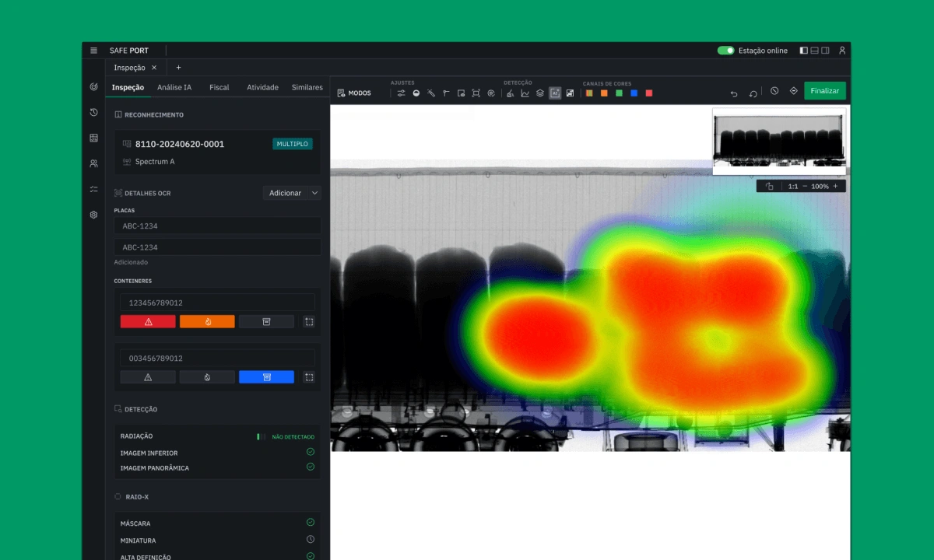Switch to the Análise IA tab

174,87
